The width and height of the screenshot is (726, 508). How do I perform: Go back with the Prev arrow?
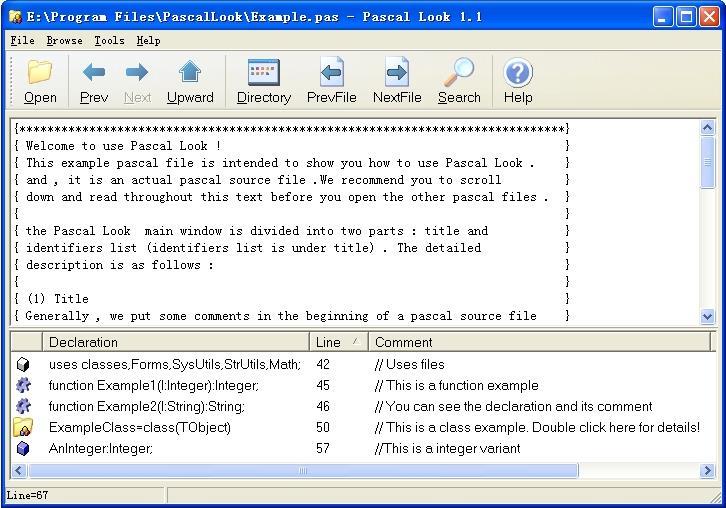pos(94,72)
